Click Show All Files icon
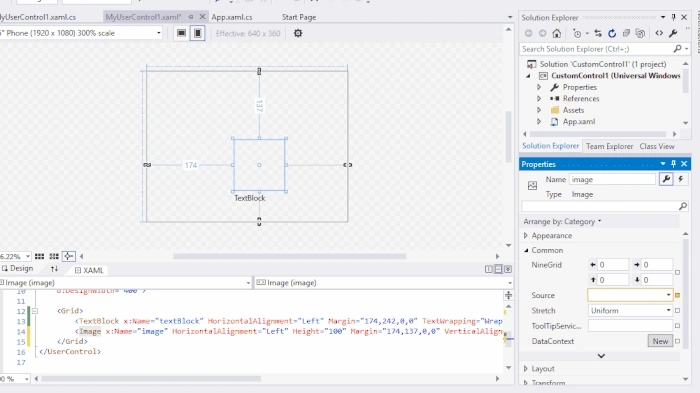 point(640,33)
